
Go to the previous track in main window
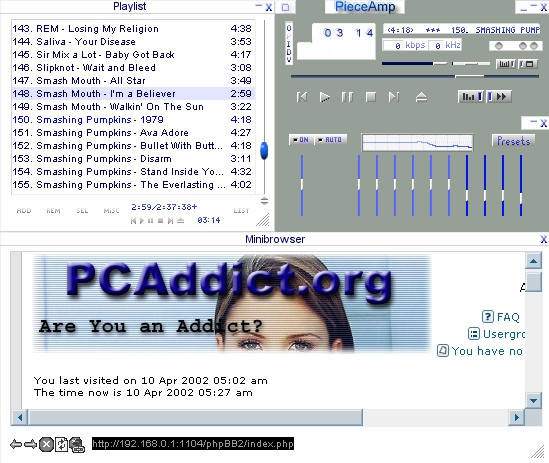[x=302, y=97]
